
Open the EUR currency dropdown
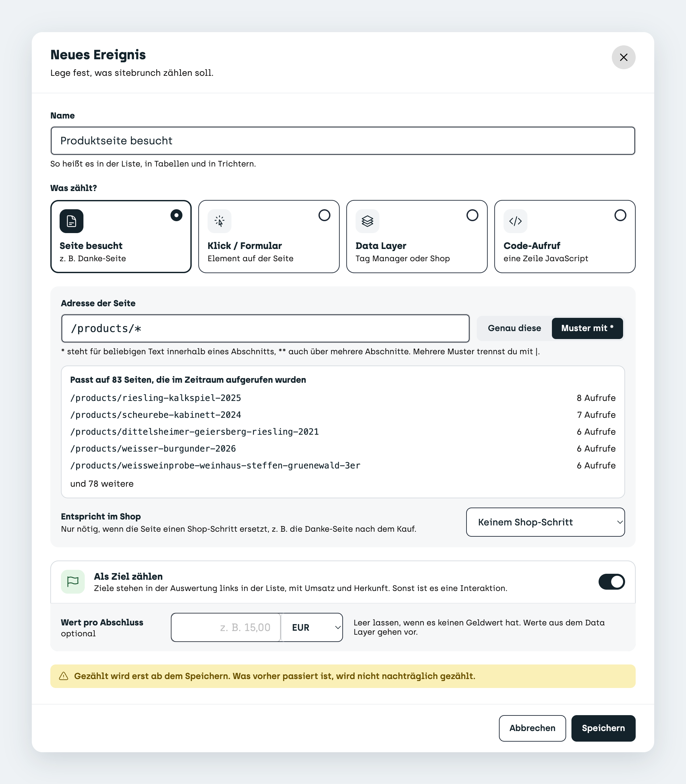click(x=312, y=627)
